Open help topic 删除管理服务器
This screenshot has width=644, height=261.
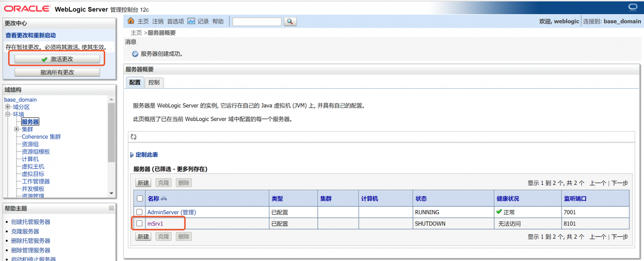[31, 250]
